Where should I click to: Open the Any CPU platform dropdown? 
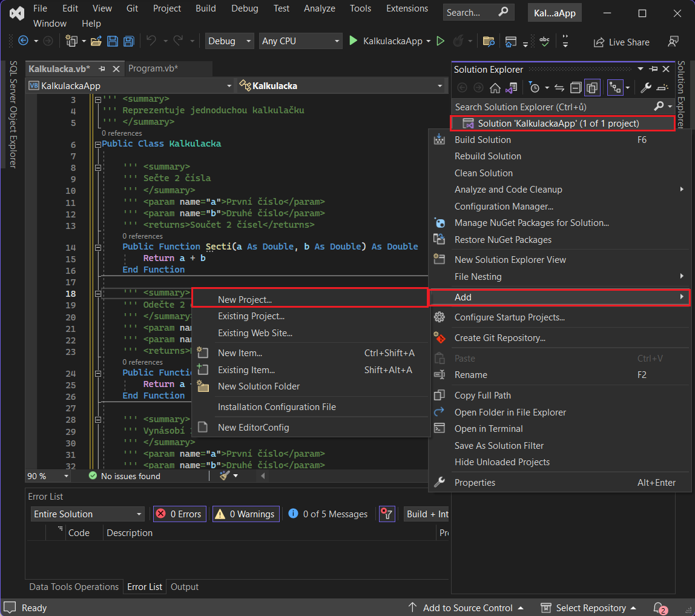tap(300, 41)
